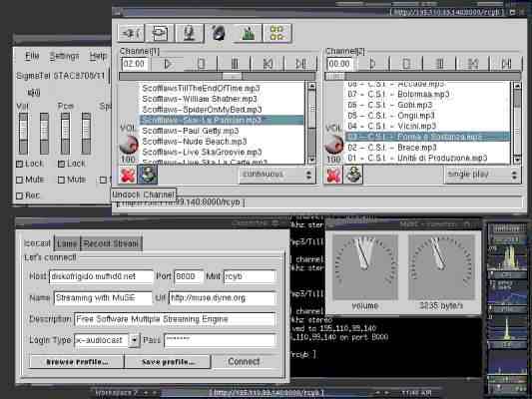This screenshot has height=399, width=532.
Task: Click the Undock Channel icon in Channel[1]
Action: click(148, 175)
